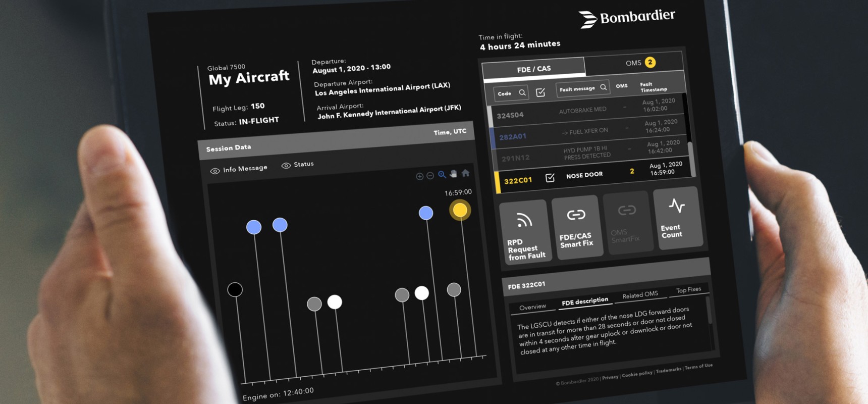Screen dimensions: 868x404
Task: Click the Bombardier logo
Action: pyautogui.click(x=626, y=18)
